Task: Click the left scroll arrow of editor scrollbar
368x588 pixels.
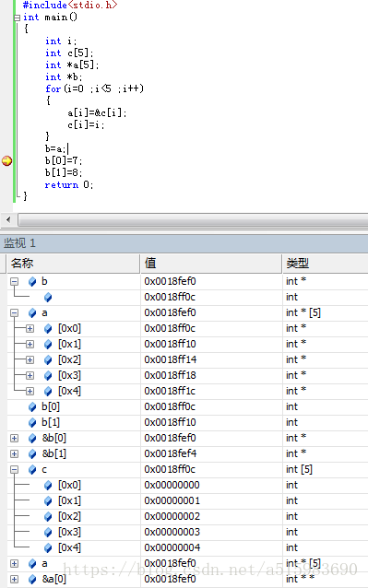Action: [8, 219]
